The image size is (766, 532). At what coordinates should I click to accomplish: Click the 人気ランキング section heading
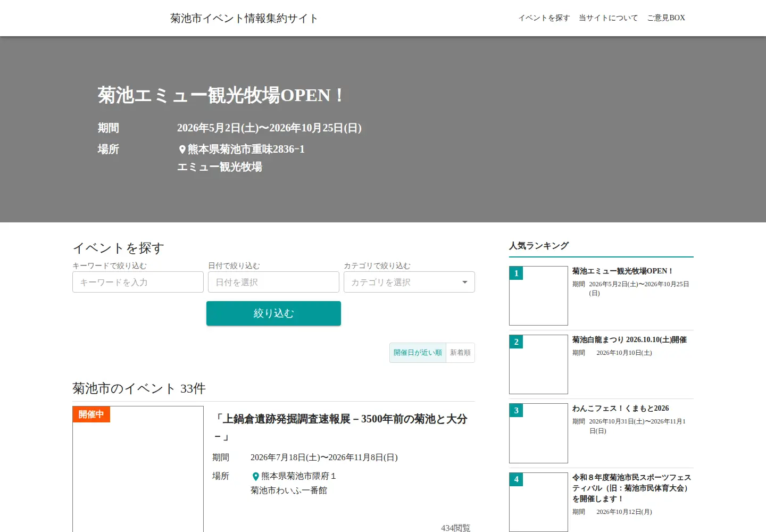point(539,246)
